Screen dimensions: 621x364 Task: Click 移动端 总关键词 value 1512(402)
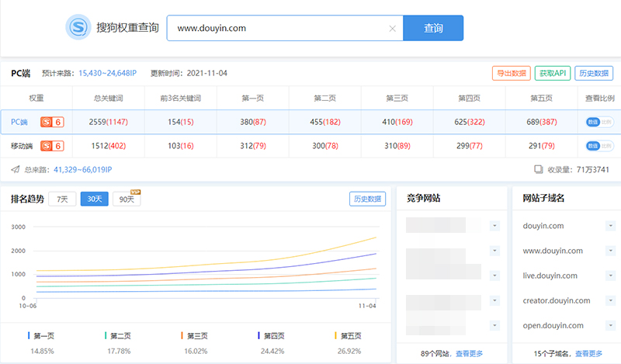coord(108,146)
